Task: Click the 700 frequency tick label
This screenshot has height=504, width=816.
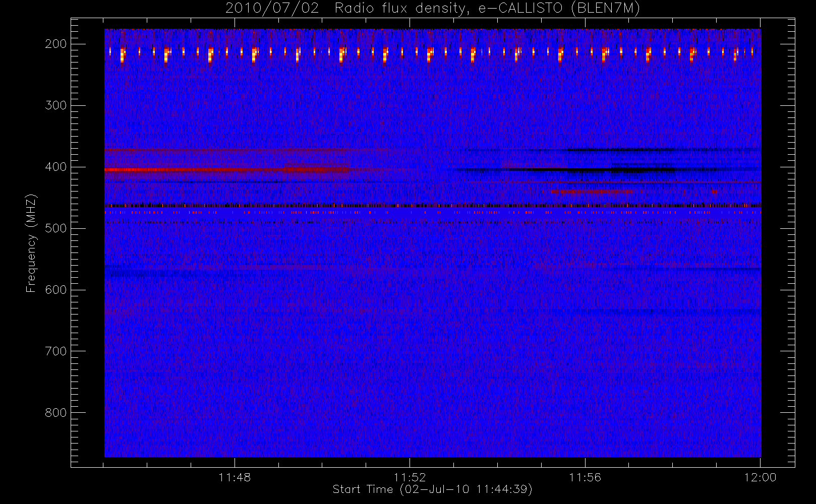Action: (56, 351)
